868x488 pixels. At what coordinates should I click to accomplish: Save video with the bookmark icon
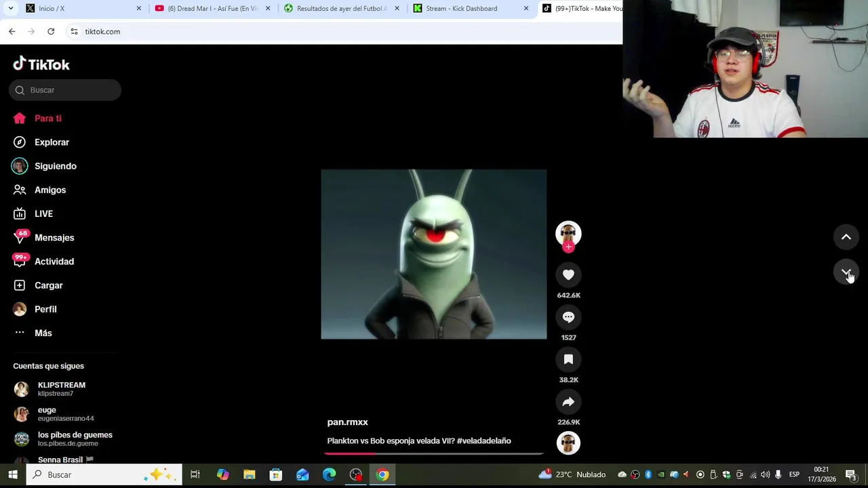pyautogui.click(x=568, y=359)
